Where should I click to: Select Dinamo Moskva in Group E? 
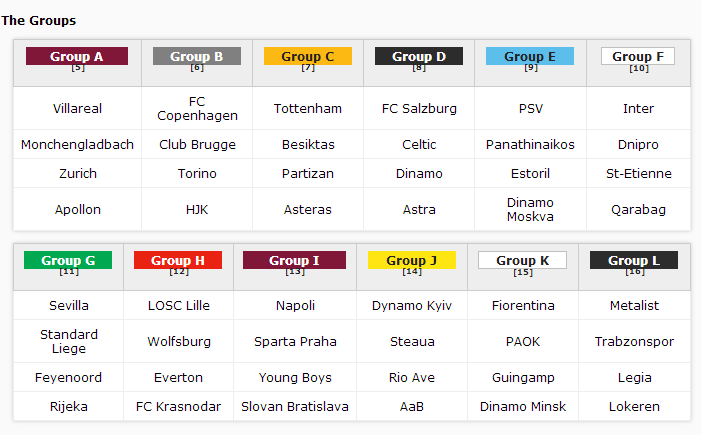530,210
